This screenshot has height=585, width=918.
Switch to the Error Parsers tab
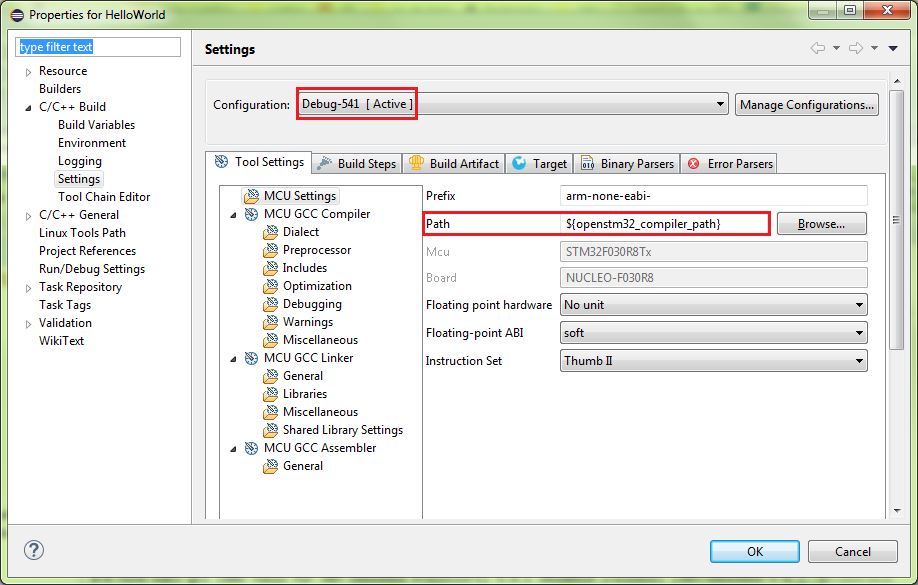(x=729, y=163)
